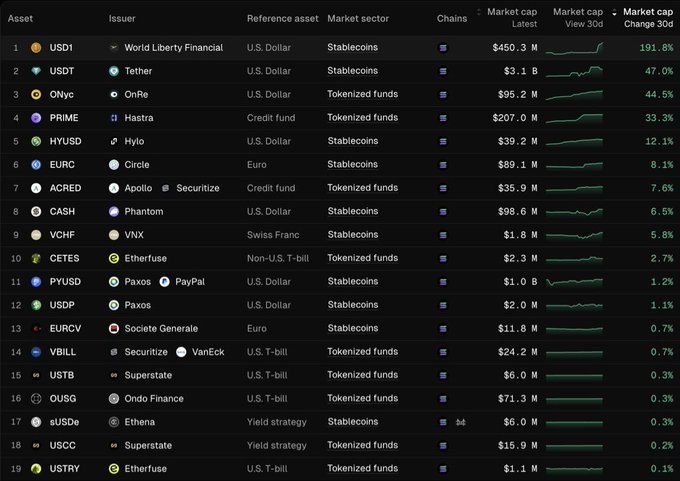Sort by Market cap View 30d header
Image resolution: width=680 pixels, height=481 pixels.
pos(579,17)
